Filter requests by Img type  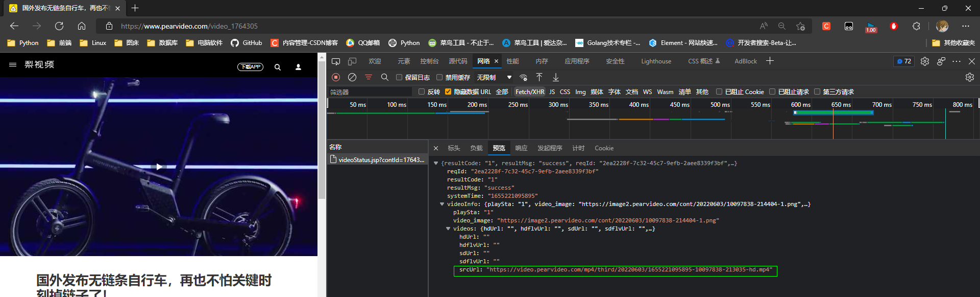tap(580, 92)
